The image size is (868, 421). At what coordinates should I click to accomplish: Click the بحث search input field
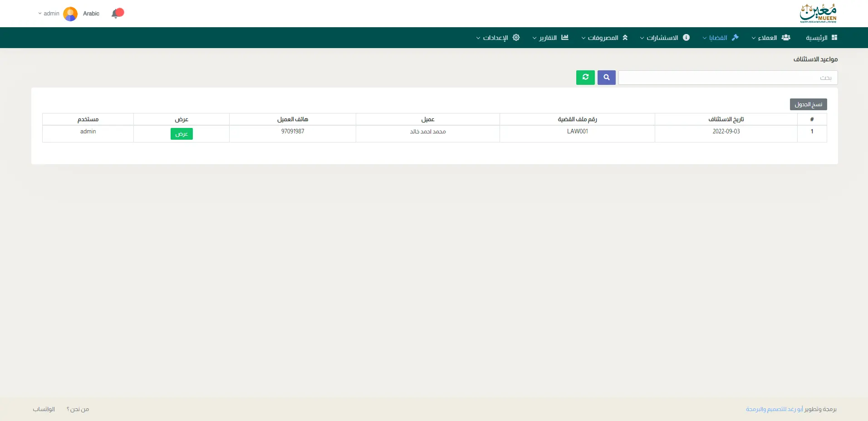tap(727, 78)
